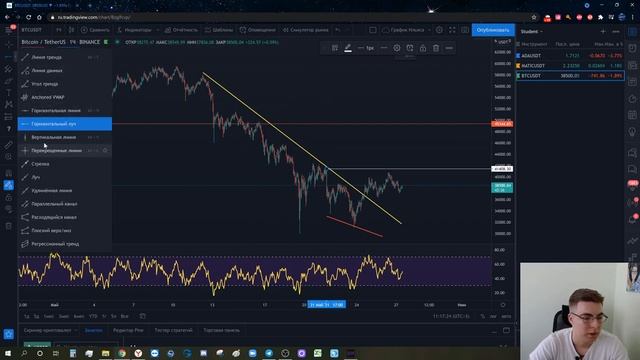
Task: Open the Student watchlist dropdown
Action: [532, 31]
